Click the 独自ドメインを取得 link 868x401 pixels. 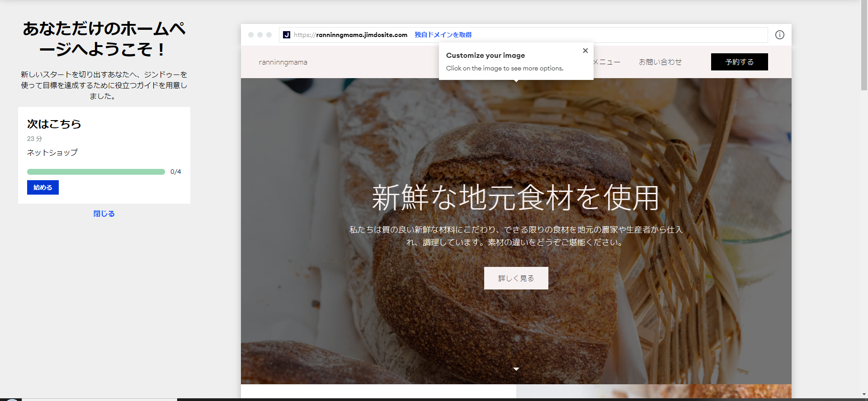(443, 35)
